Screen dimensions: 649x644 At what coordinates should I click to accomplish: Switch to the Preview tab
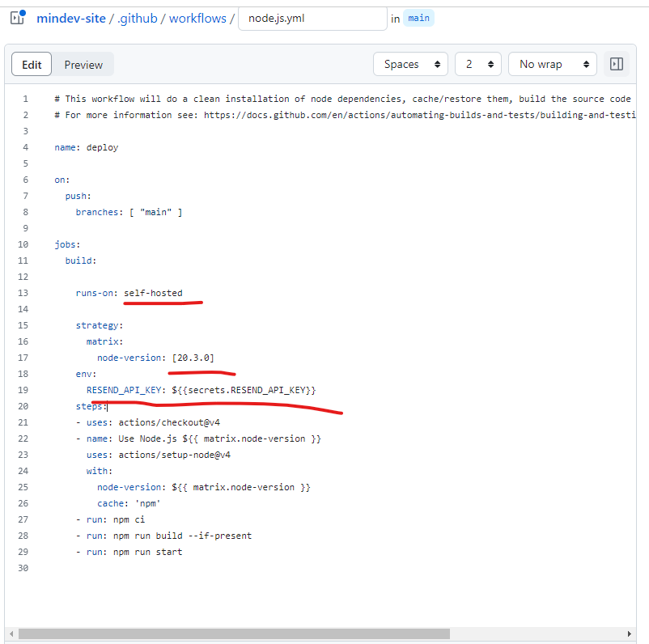(x=83, y=65)
